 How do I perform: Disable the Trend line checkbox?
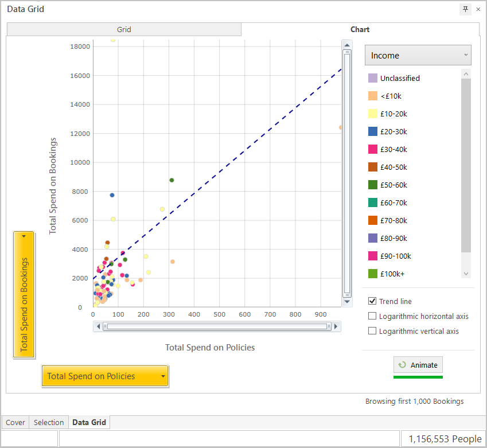pos(372,301)
